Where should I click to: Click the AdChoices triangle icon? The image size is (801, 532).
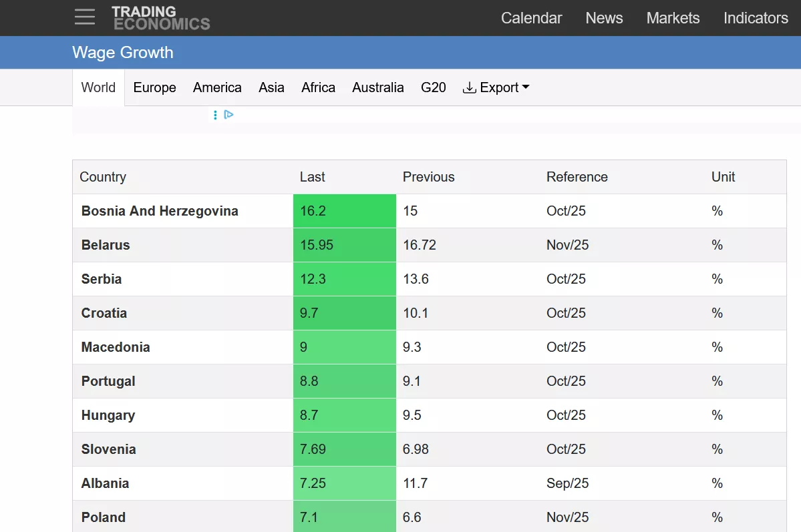229,115
